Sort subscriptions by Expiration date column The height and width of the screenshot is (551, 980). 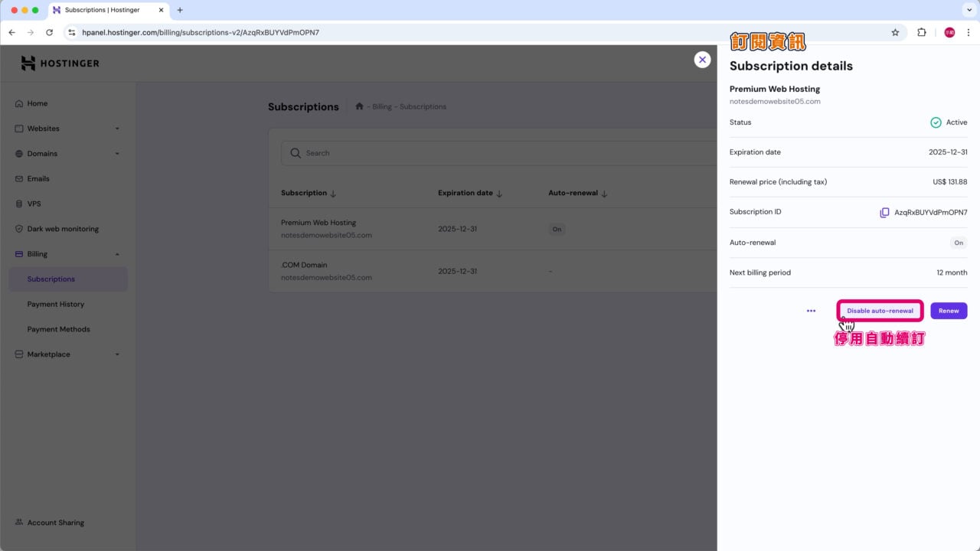point(470,193)
